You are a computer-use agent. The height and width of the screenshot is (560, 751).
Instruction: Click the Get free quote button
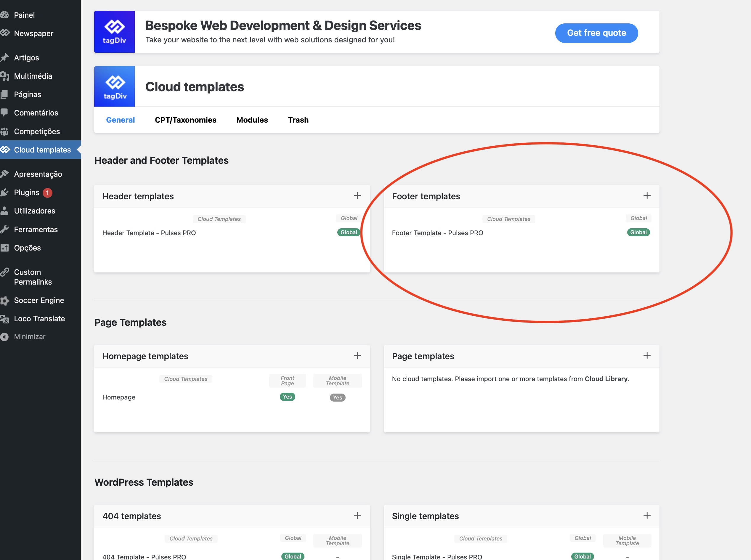[x=596, y=33]
